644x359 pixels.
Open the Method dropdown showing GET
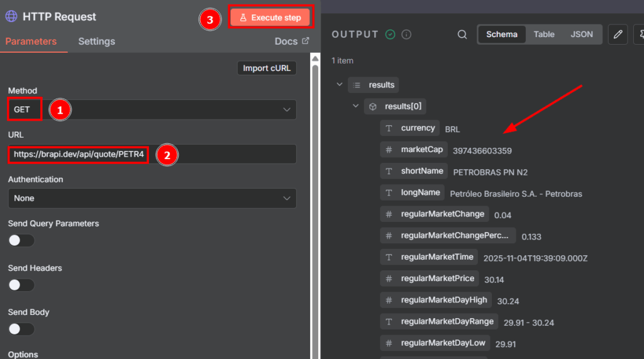152,109
